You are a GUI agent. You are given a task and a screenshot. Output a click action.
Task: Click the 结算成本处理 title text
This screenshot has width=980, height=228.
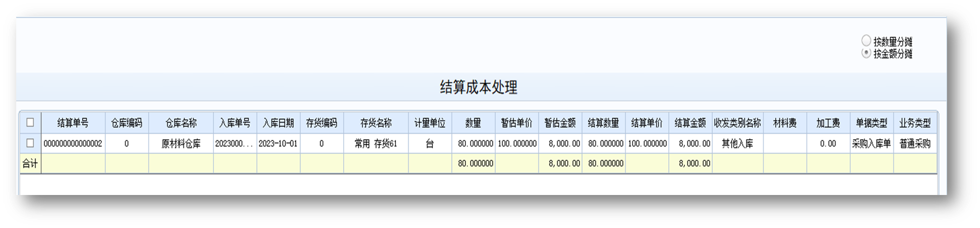point(479,87)
